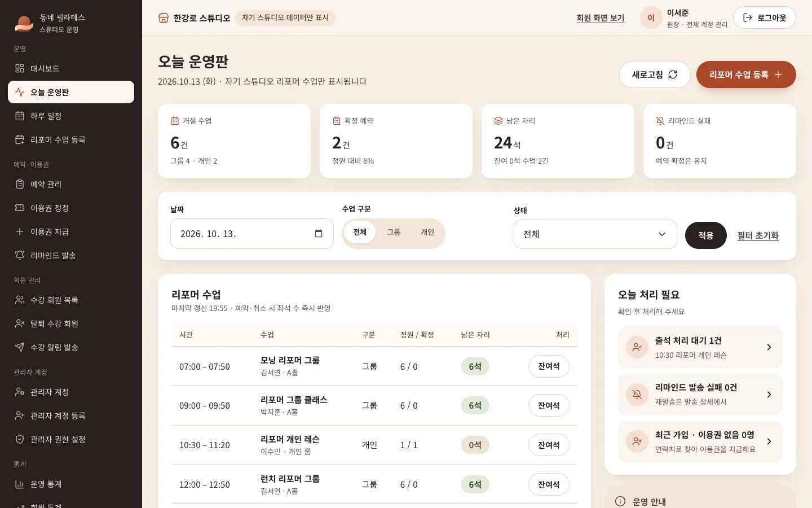Click the 날짜 date input field
812x508 pixels.
click(252, 234)
